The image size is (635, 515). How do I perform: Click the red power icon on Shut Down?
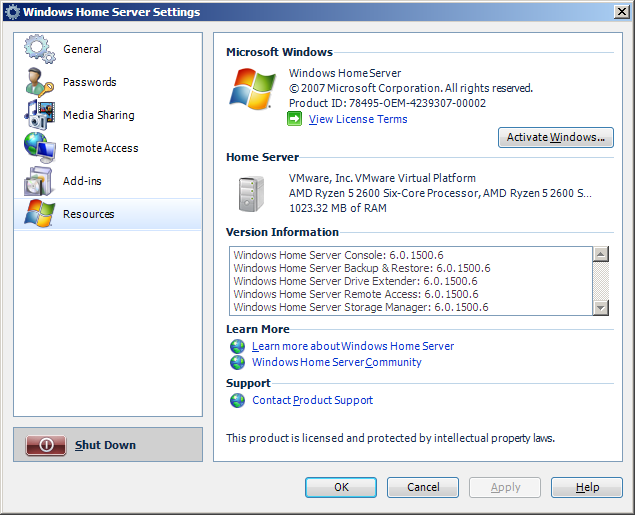(46, 445)
